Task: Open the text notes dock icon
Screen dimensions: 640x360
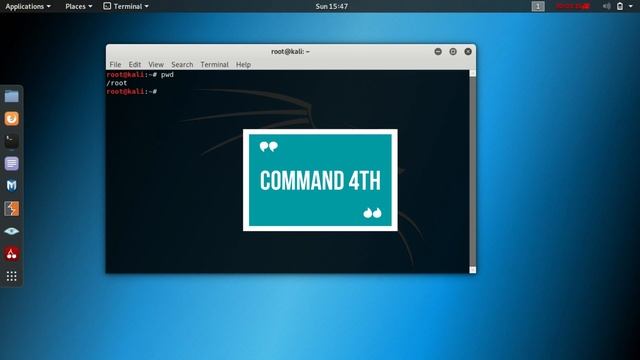Action: [x=11, y=164]
